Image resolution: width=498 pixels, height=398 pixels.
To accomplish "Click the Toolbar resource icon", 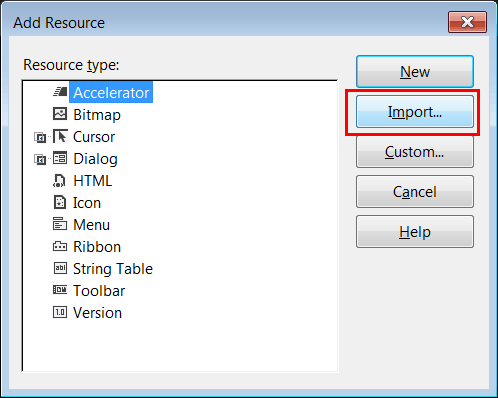I will tap(60, 290).
